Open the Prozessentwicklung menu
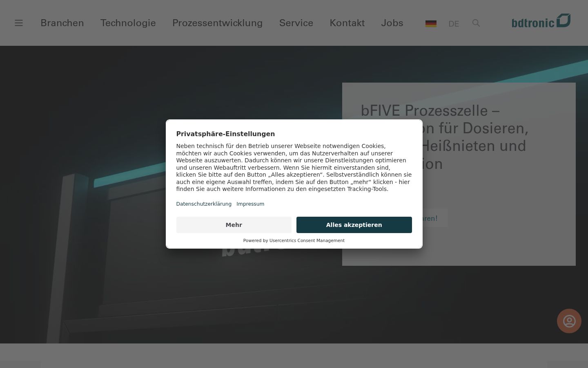The height and width of the screenshot is (368, 588). 217,23
